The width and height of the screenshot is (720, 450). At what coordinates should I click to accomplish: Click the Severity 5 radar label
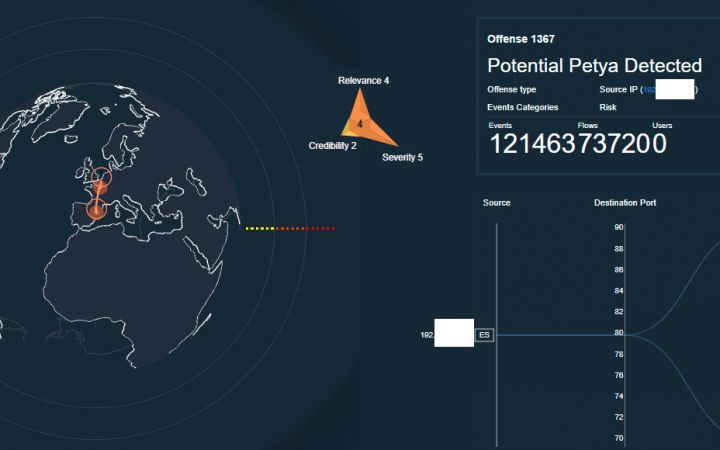click(402, 157)
